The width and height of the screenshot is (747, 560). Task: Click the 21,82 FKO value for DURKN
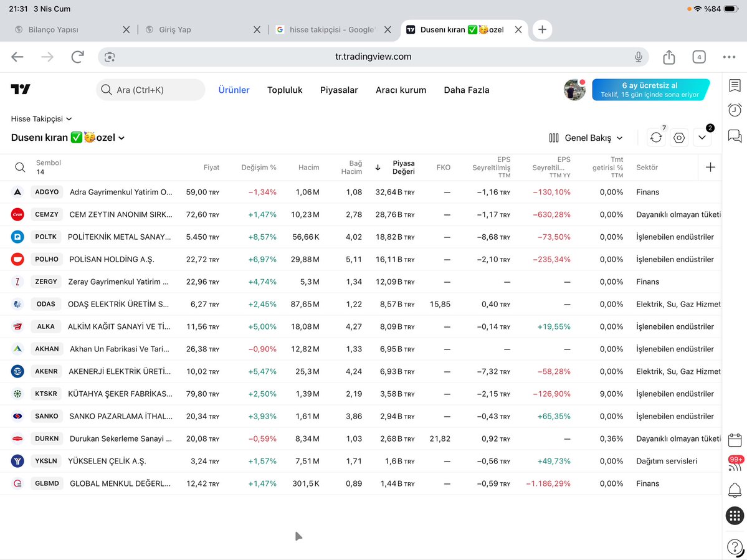tap(440, 439)
